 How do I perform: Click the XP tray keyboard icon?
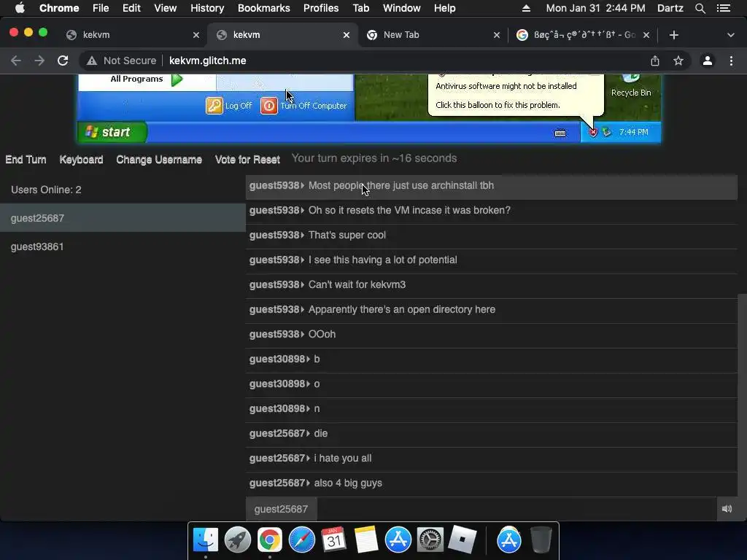point(560,133)
